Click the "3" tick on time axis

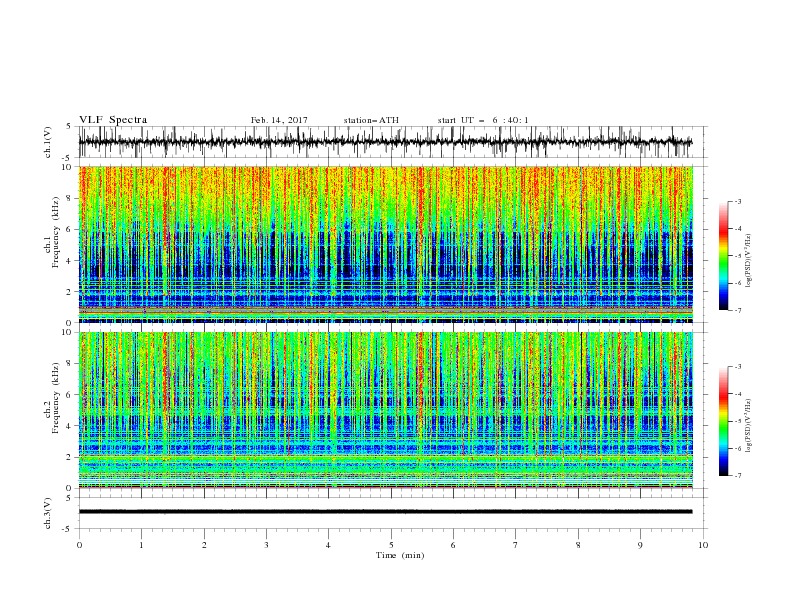coord(266,545)
